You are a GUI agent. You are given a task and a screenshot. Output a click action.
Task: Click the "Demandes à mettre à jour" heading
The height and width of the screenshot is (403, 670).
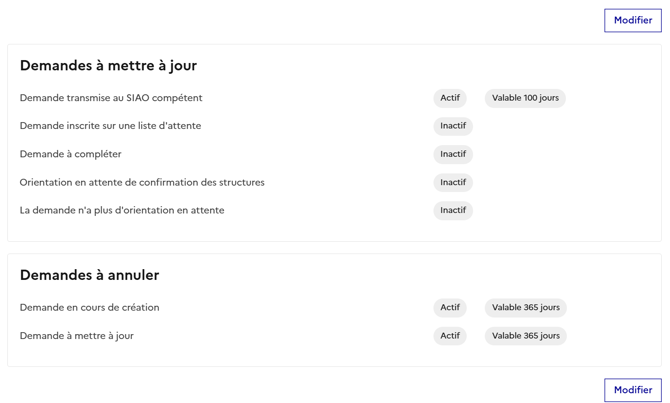108,66
